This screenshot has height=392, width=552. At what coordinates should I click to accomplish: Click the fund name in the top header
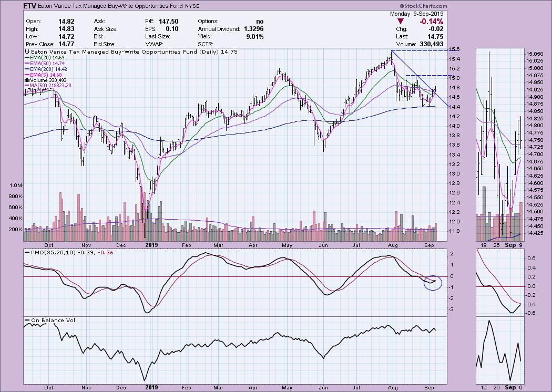[x=110, y=6]
